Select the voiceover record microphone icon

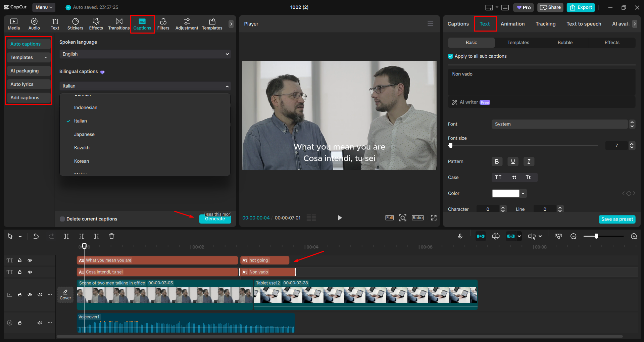tap(460, 236)
